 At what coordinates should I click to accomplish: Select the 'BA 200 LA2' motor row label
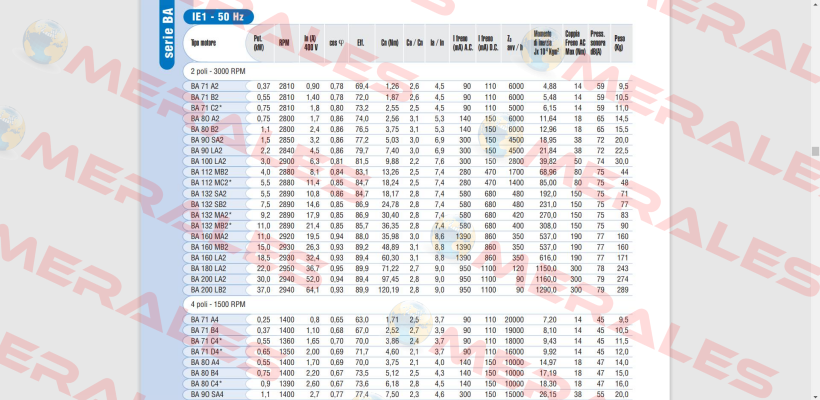[208, 279]
